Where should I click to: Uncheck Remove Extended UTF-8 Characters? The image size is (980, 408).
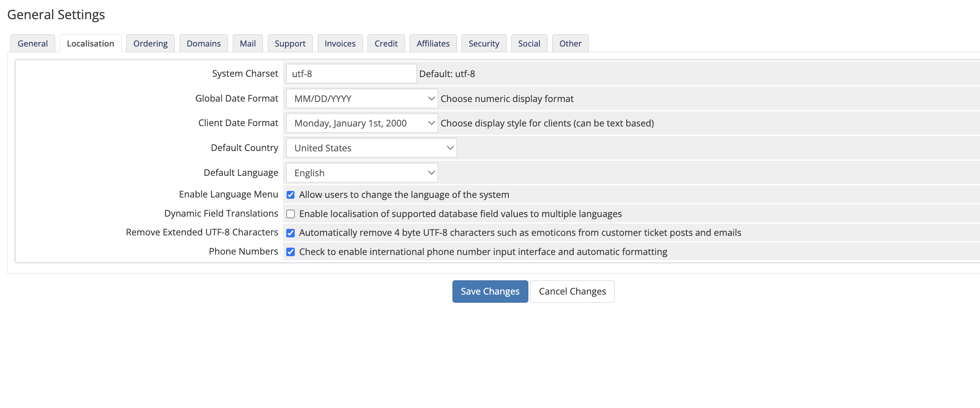[x=290, y=233]
